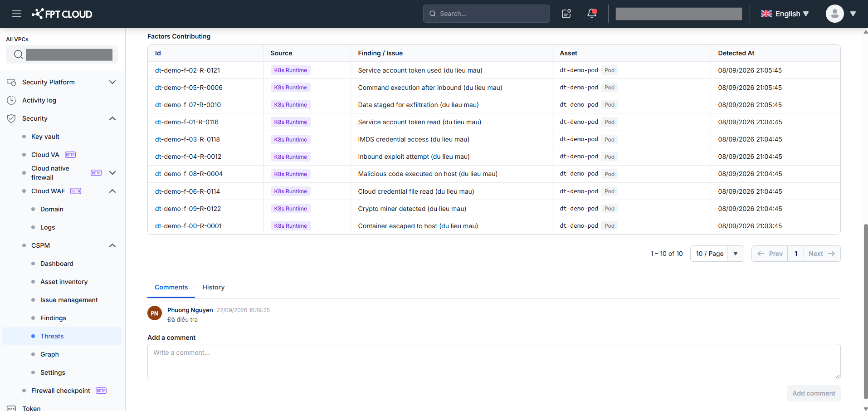Focus the top Search field
This screenshot has width=868, height=411.
[486, 14]
